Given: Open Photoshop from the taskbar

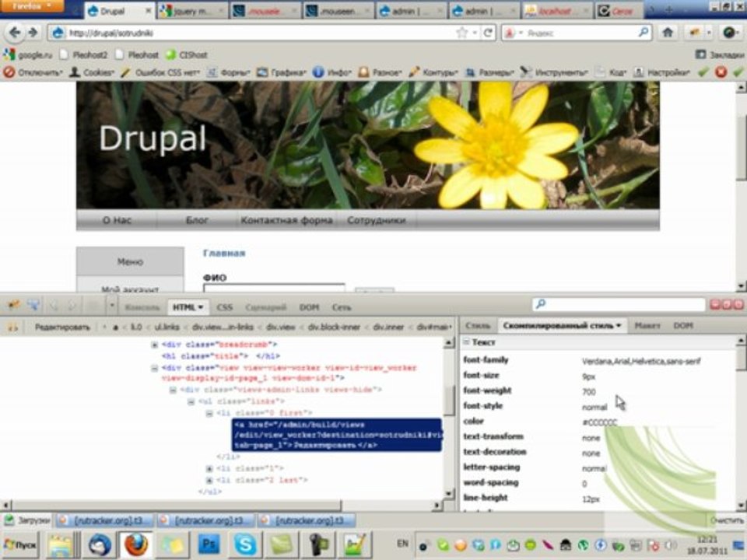Looking at the screenshot, I should (209, 544).
